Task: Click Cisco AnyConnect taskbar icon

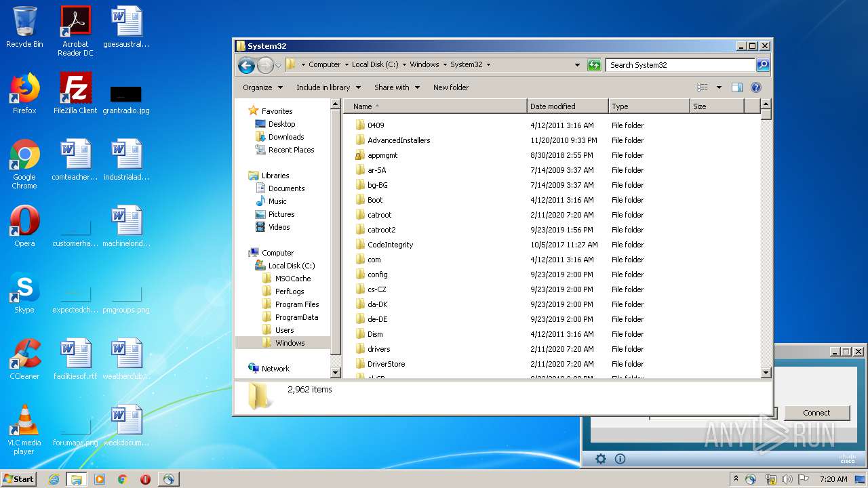Action: pos(168,479)
